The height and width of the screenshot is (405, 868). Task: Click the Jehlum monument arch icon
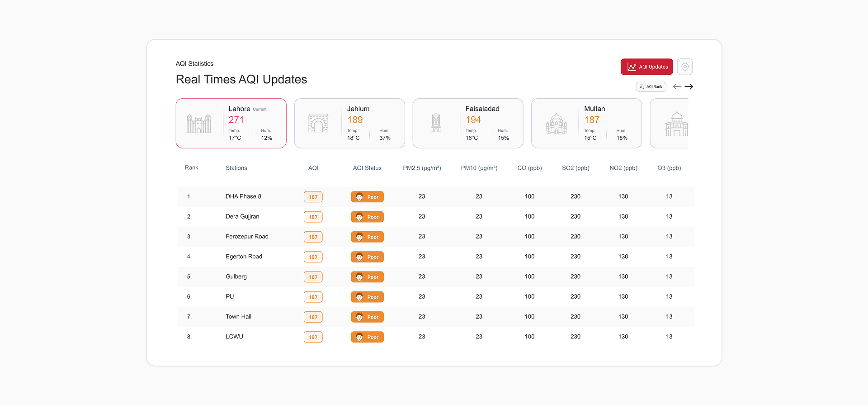[x=318, y=123]
